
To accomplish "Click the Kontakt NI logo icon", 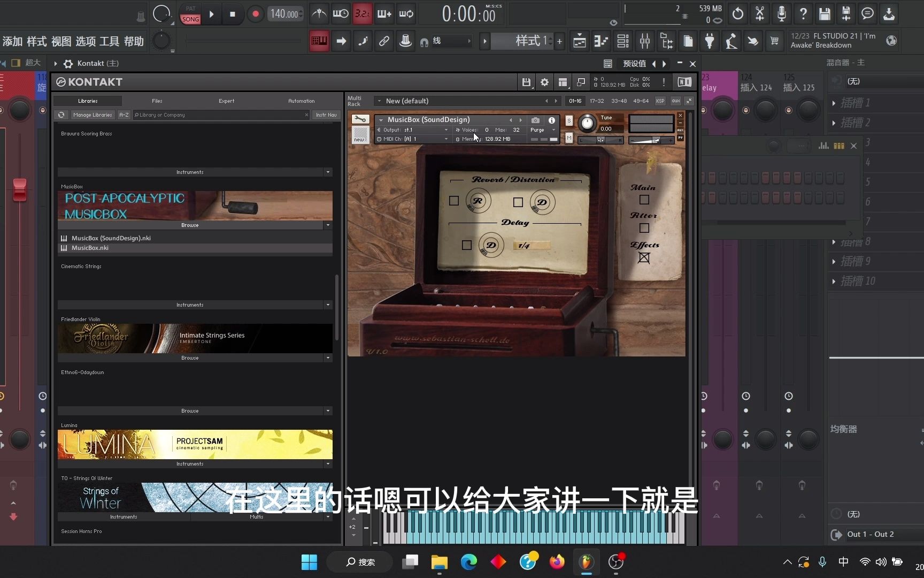I will click(x=684, y=82).
